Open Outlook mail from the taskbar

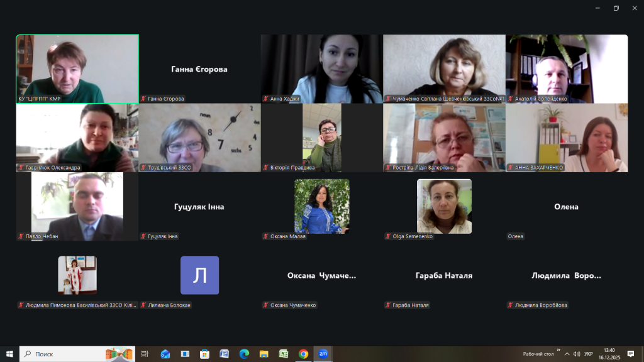click(x=165, y=354)
